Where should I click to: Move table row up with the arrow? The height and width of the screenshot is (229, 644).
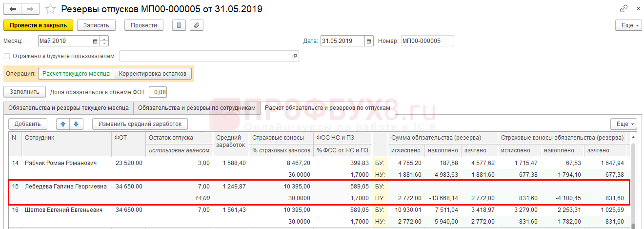coord(62,124)
